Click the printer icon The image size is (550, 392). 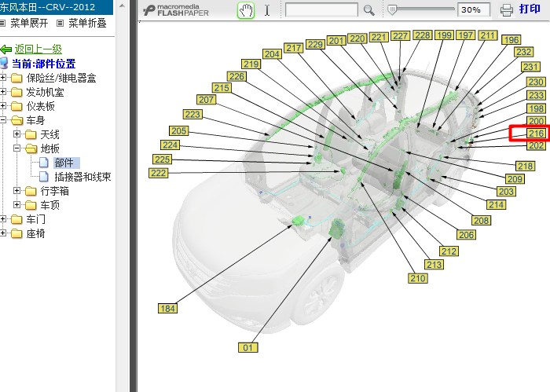506,9
